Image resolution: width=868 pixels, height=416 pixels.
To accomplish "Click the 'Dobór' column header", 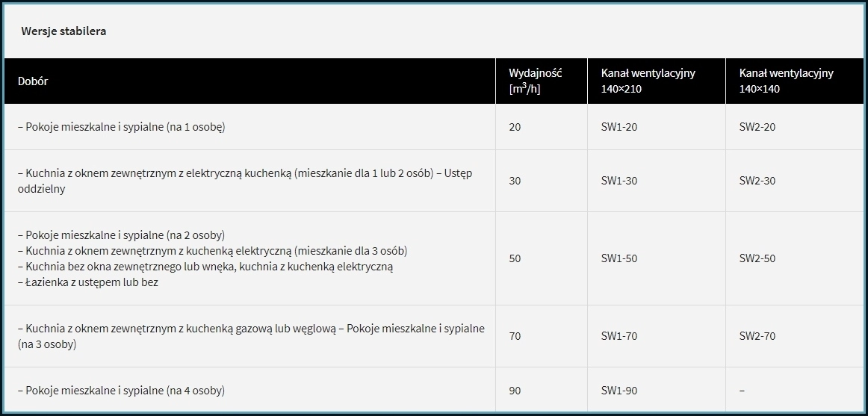I will 33,81.
